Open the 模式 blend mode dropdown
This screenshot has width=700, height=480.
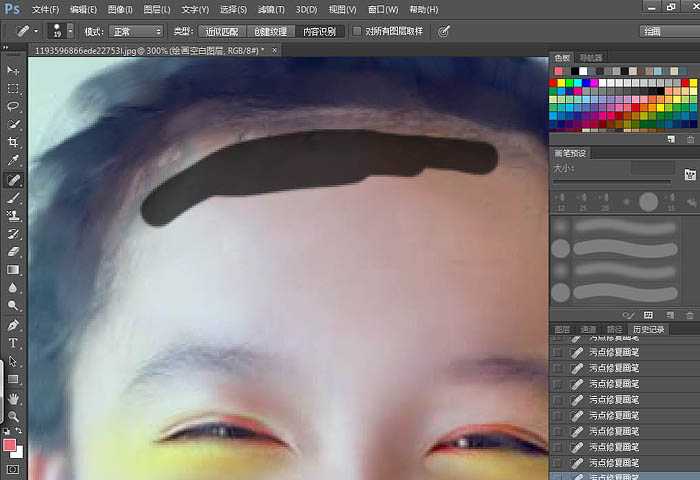136,31
